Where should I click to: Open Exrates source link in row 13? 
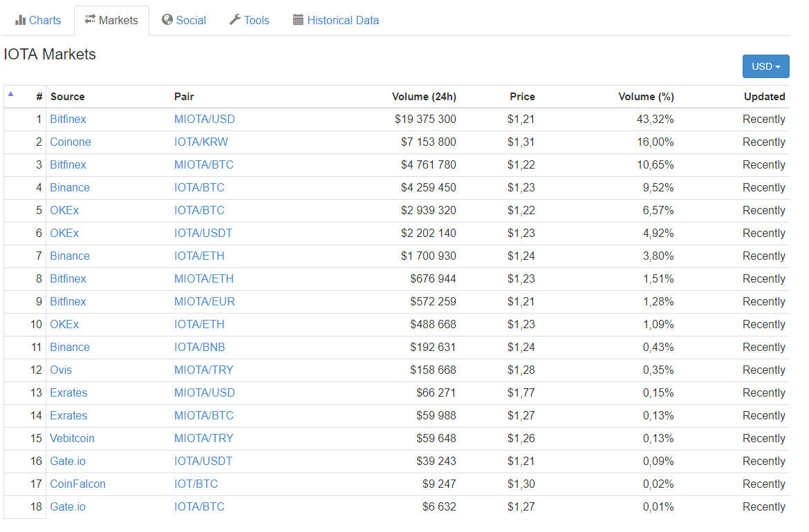pyautogui.click(x=68, y=393)
